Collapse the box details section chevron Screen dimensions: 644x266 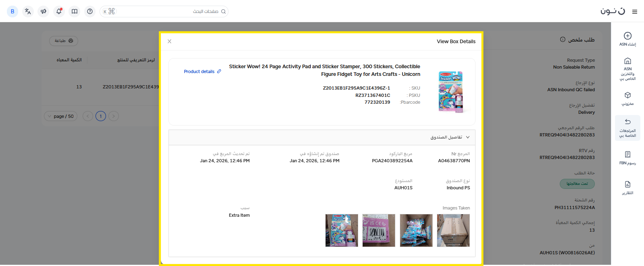coord(468,137)
